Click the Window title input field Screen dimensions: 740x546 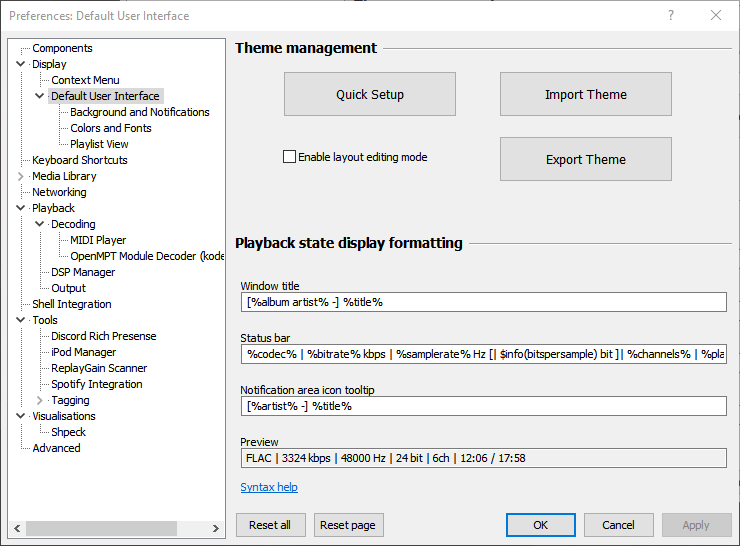(484, 302)
